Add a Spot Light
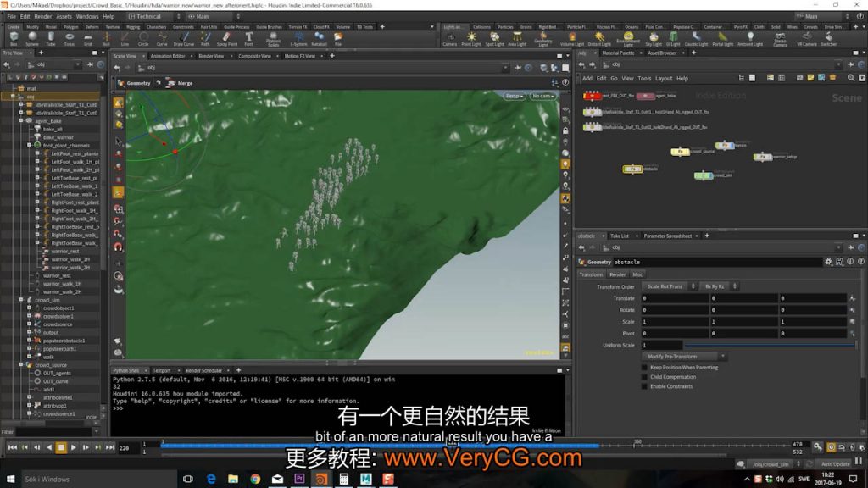Viewport: 868px width, 488px height. (494, 39)
